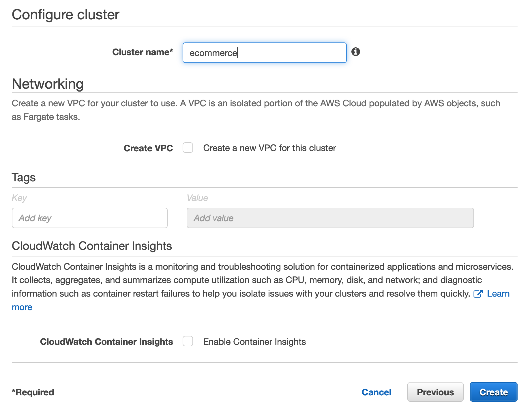Click the Networking section heading
This screenshot has height=415, width=532.
[x=48, y=84]
